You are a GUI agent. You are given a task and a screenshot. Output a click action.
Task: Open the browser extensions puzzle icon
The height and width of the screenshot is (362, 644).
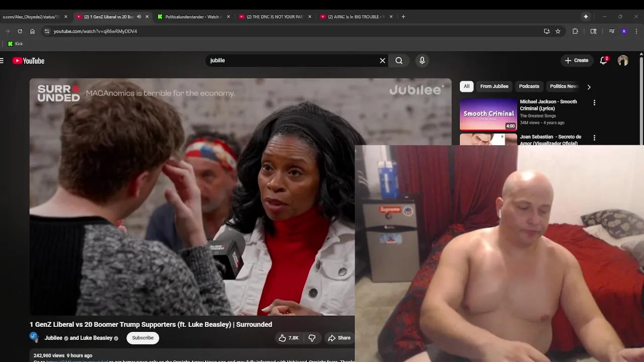[x=575, y=31]
